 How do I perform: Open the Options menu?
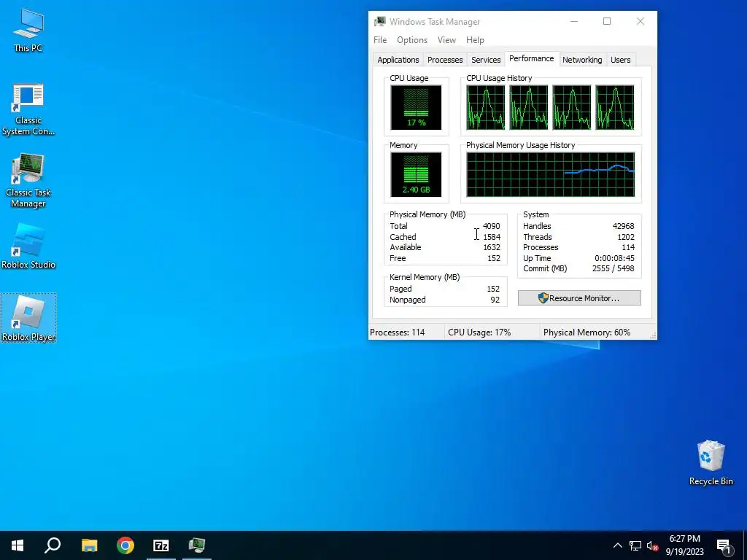click(412, 40)
